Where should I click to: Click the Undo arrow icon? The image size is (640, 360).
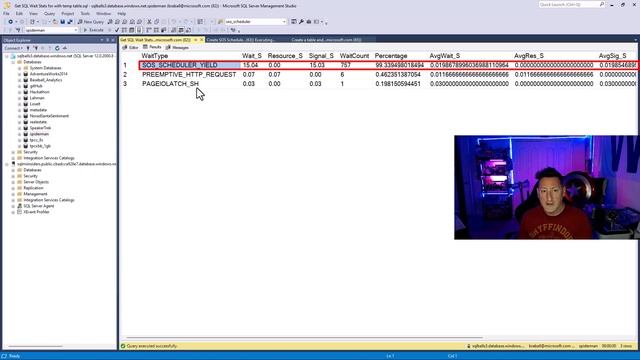tap(174, 22)
